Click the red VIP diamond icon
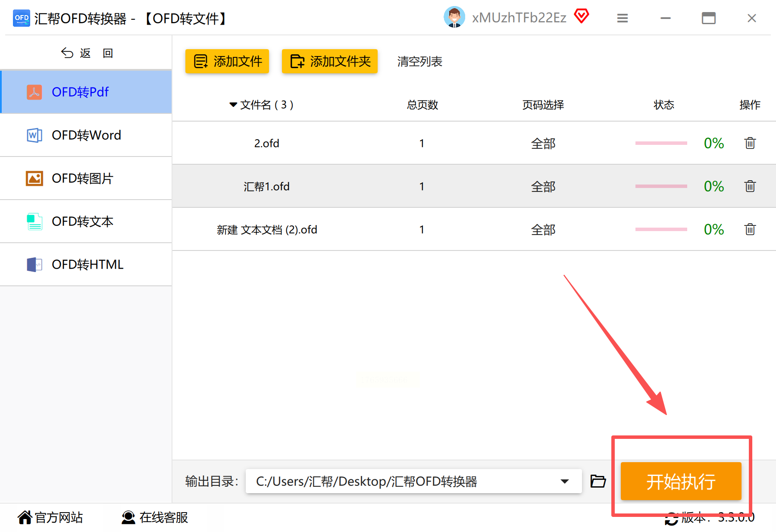 coord(581,16)
